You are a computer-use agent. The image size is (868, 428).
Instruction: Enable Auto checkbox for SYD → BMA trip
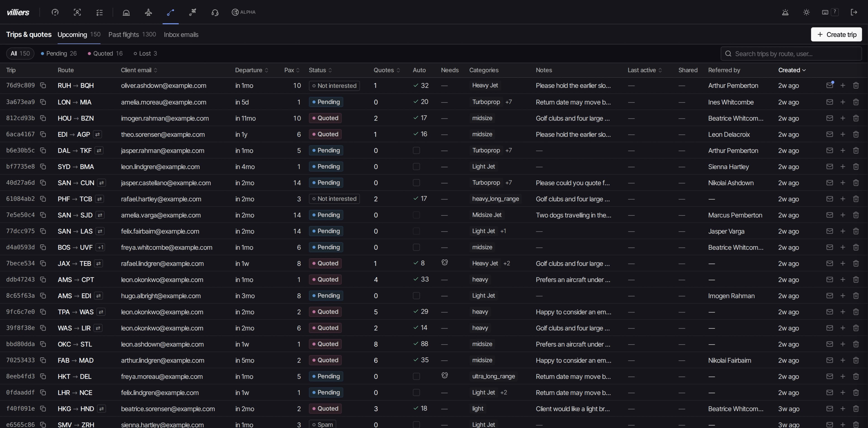tap(416, 166)
